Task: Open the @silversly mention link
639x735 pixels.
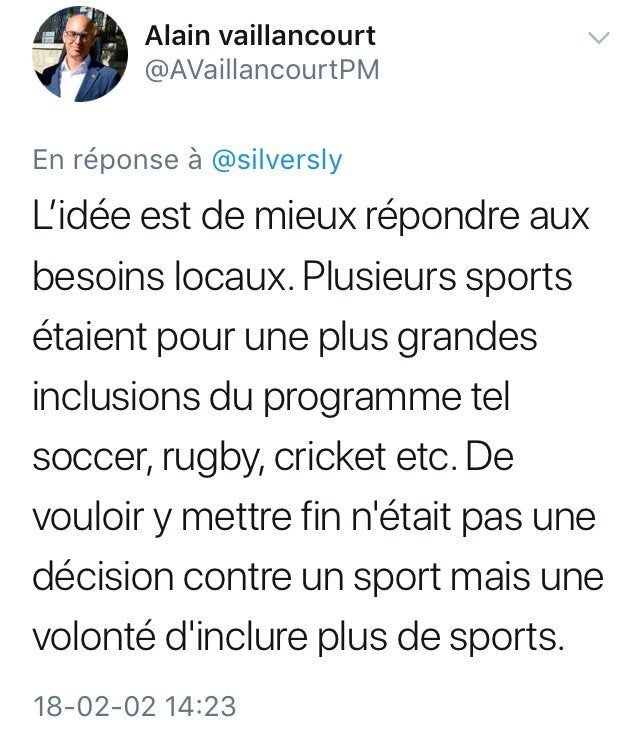Action: click(x=277, y=161)
